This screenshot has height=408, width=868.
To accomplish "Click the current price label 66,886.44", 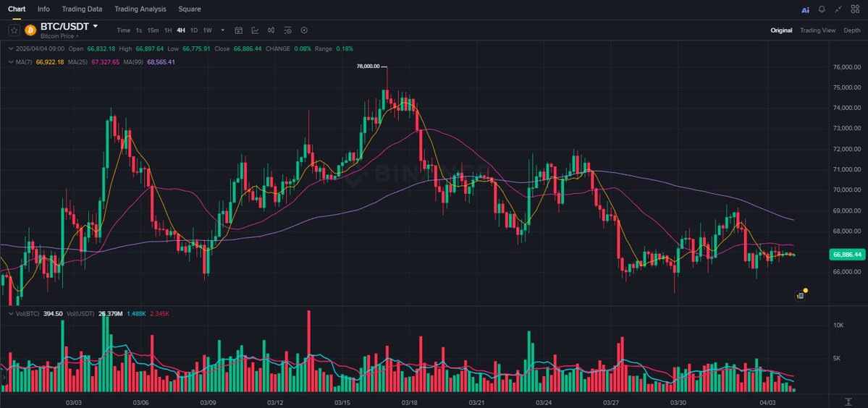I will tap(846, 255).
